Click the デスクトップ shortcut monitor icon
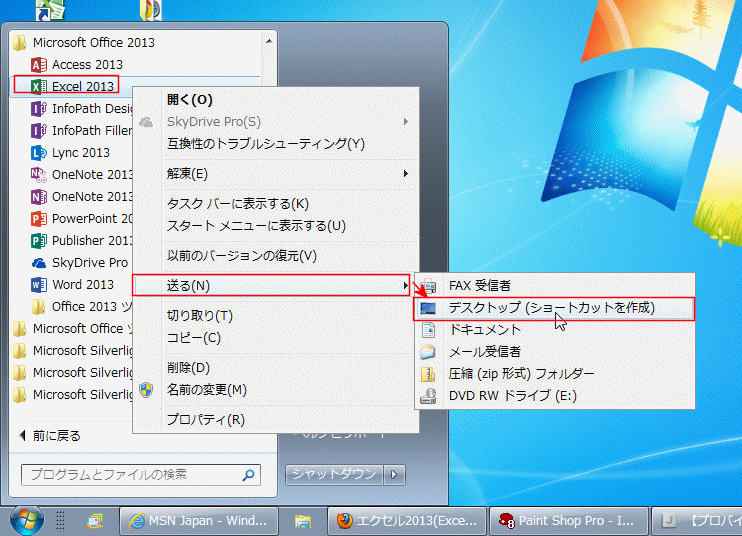This screenshot has width=742, height=536. [428, 308]
